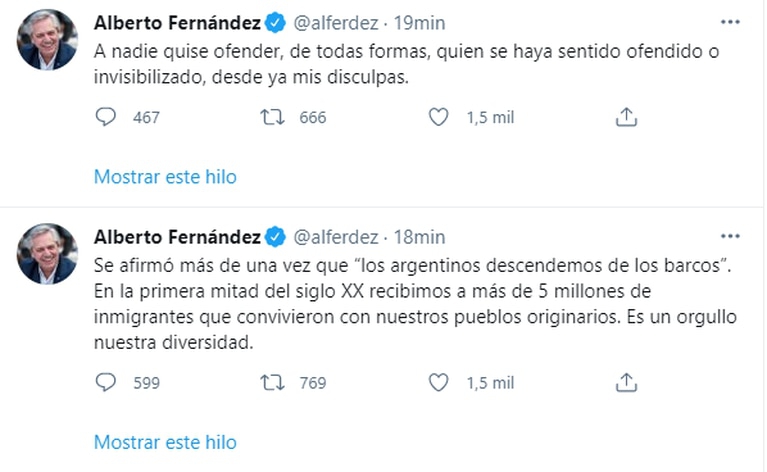Viewport: 767px width, 472px height.
Task: Retweet the 'A nadie quise ofender' tweet
Action: point(272,117)
